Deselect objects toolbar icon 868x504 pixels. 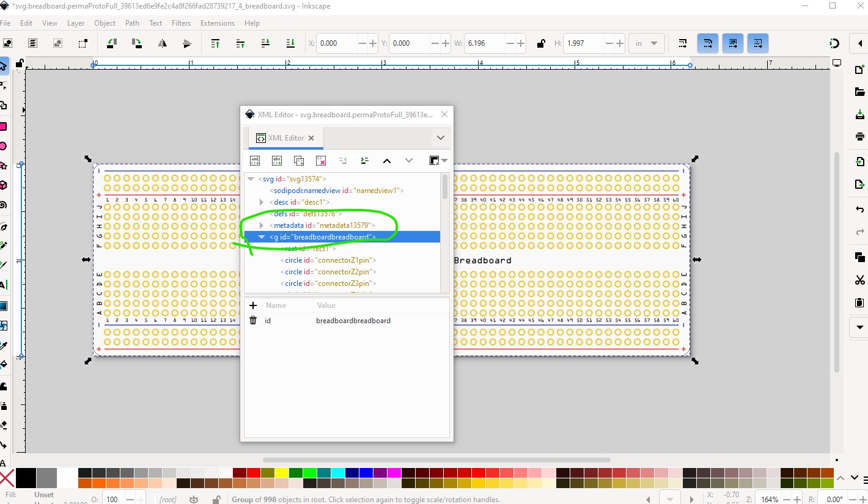(x=57, y=43)
